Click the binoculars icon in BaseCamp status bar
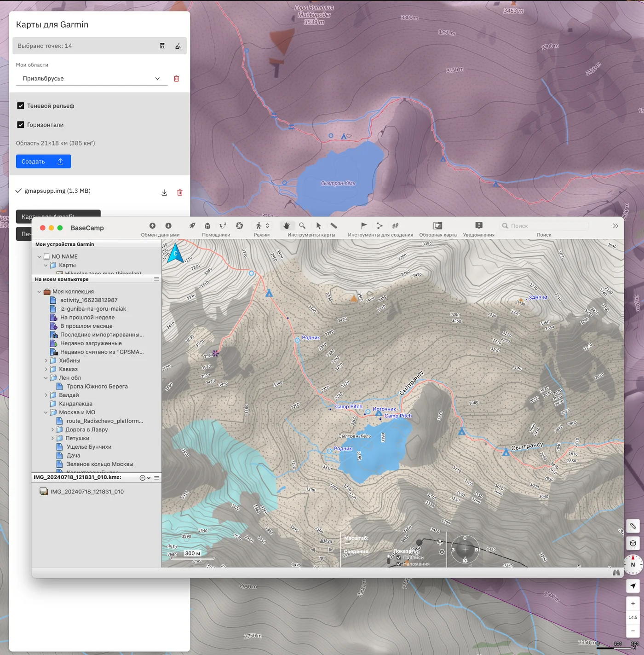This screenshot has width=644, height=655. (616, 573)
